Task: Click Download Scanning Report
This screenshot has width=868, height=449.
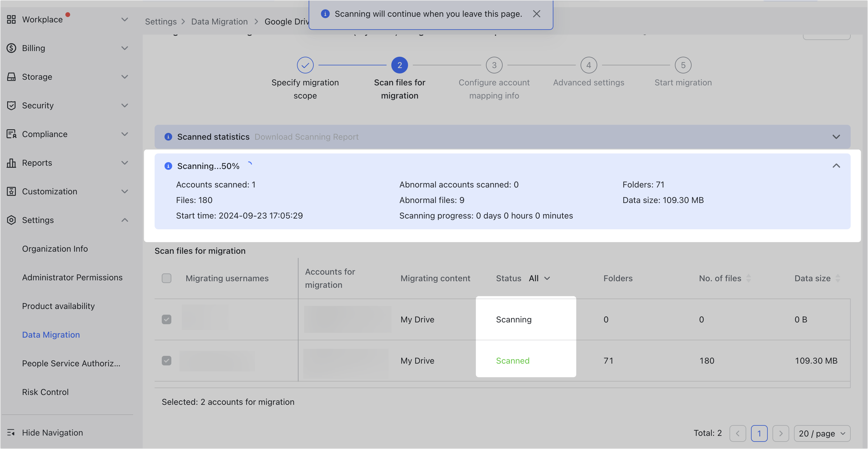Action: (x=306, y=136)
